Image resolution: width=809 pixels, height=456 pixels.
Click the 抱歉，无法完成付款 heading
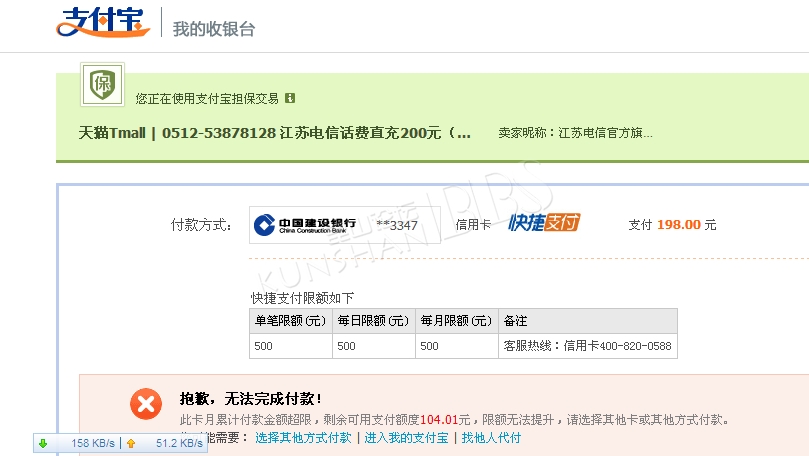(x=251, y=398)
